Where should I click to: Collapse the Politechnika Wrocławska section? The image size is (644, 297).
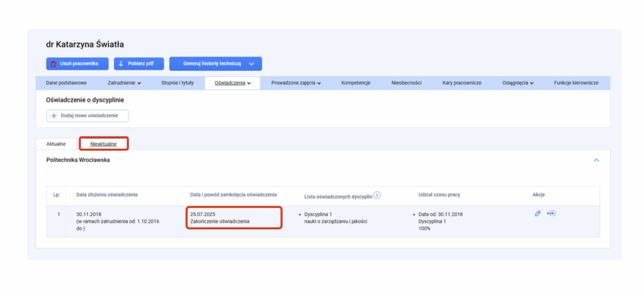click(x=596, y=160)
